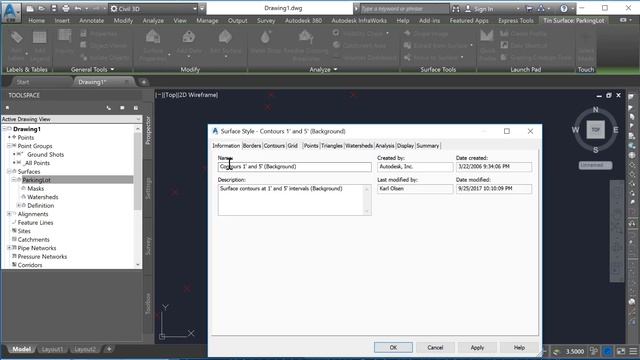The image size is (640, 360).
Task: Click the viewport label Top view control
Action: (x=171, y=95)
